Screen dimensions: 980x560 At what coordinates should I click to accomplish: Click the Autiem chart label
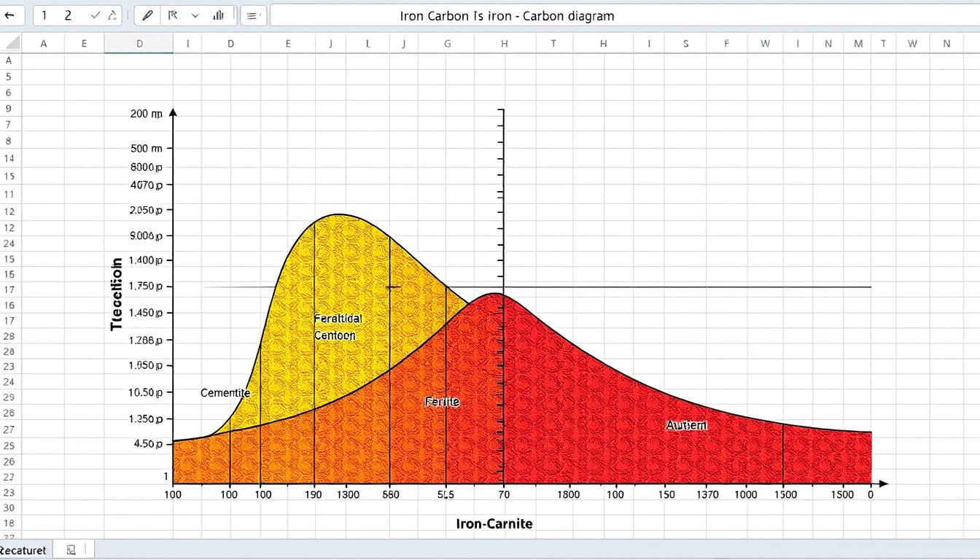pyautogui.click(x=686, y=425)
